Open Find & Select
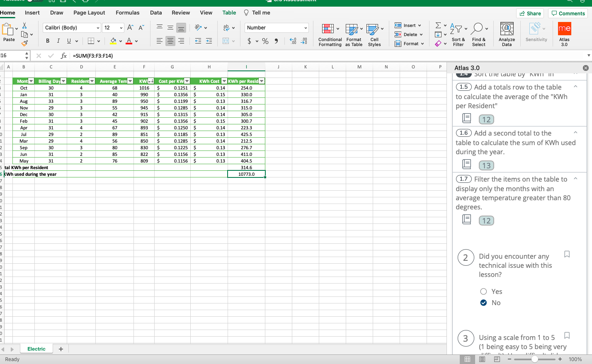The height and width of the screenshot is (364, 592). point(478,34)
